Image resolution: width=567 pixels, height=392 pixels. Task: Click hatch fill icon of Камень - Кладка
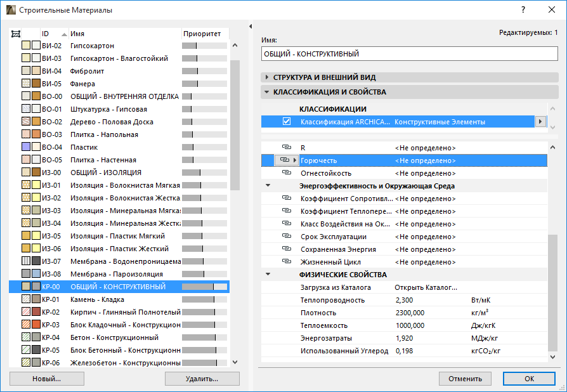[x=25, y=299]
